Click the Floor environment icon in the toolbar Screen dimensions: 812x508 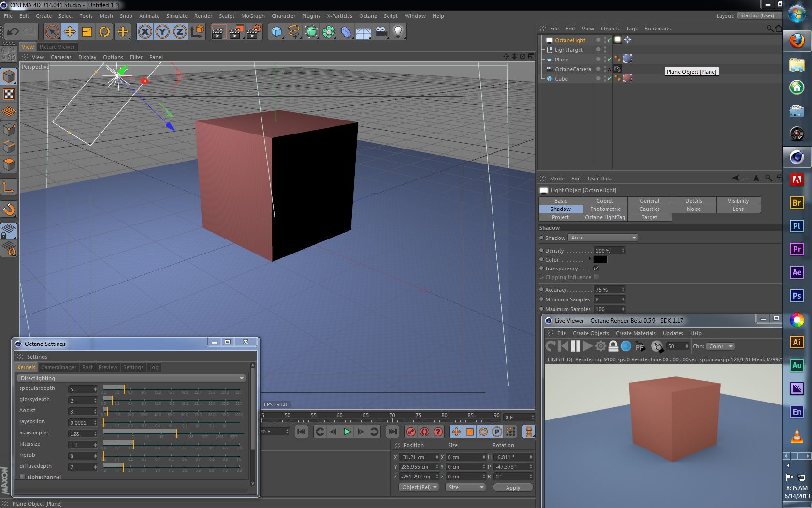[x=363, y=32]
